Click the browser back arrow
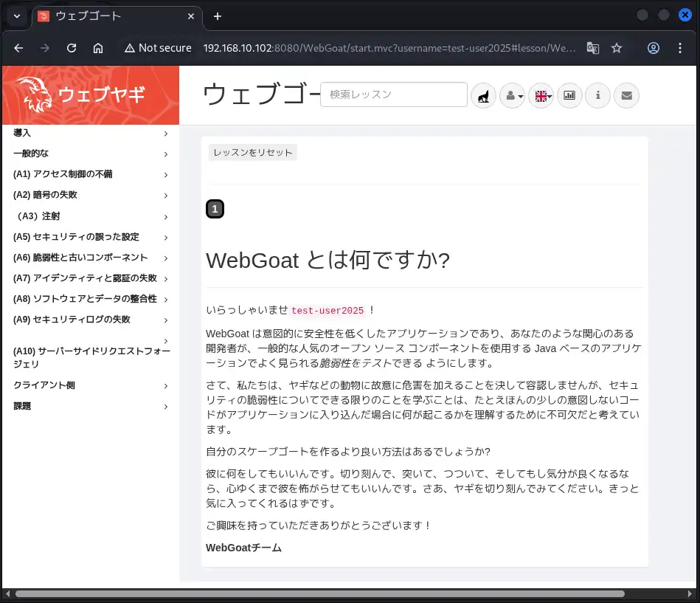Viewport: 700px width, 603px height. pyautogui.click(x=18, y=47)
